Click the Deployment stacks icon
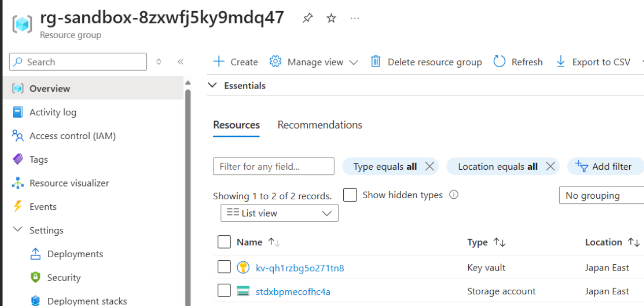The height and width of the screenshot is (306, 644). coord(36,301)
